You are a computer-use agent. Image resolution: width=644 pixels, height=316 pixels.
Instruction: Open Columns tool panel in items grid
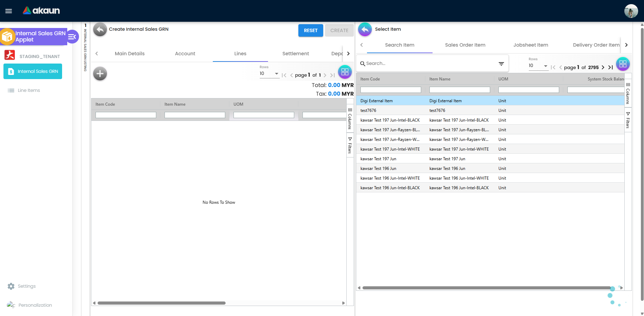[x=628, y=93]
